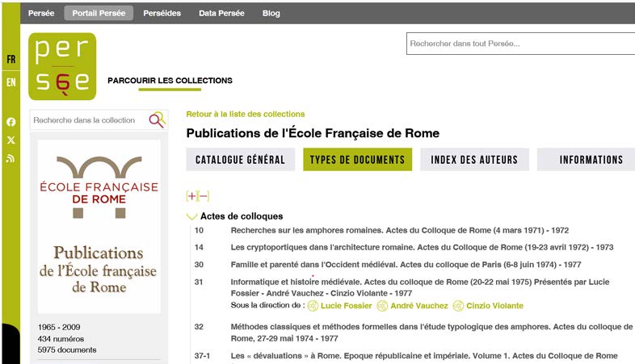The image size is (635, 364).
Task: Collapse all sections with minus button
Action: [204, 196]
